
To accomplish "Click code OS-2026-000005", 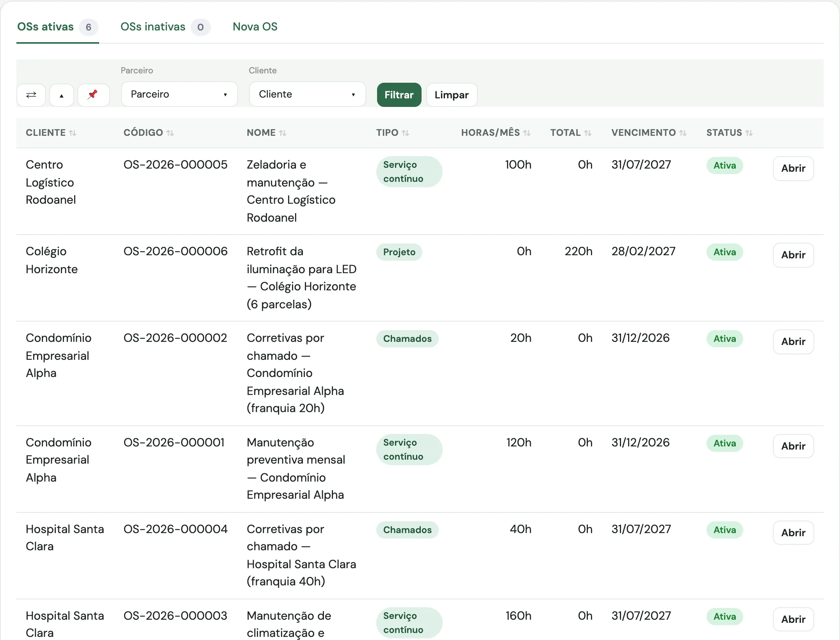I will (x=175, y=165).
